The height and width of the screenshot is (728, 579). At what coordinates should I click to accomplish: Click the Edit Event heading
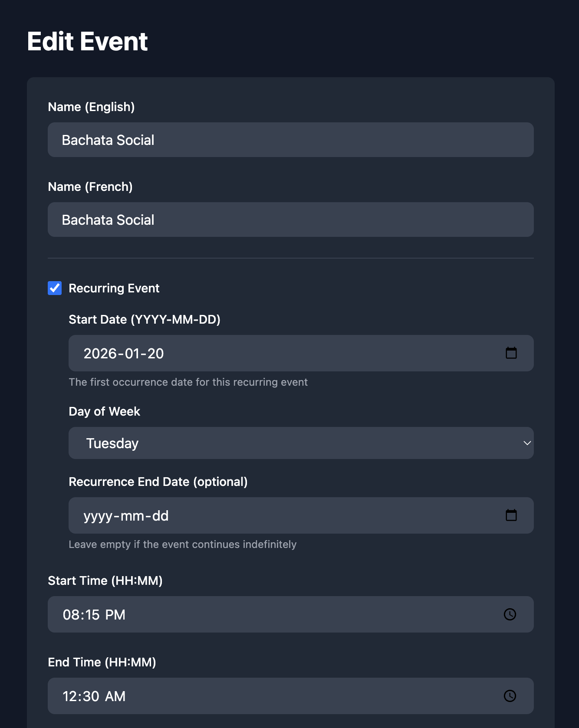(87, 41)
